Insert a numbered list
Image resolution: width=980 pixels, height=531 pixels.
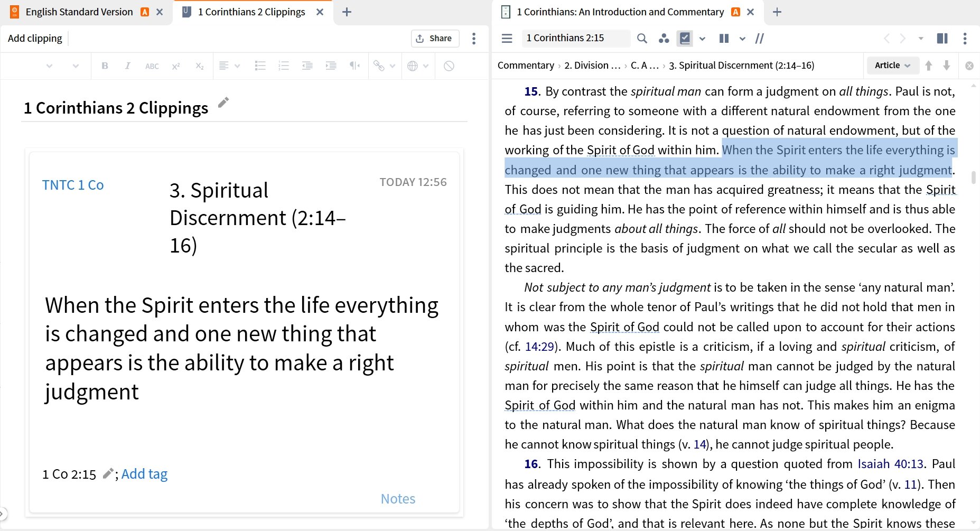click(x=284, y=66)
